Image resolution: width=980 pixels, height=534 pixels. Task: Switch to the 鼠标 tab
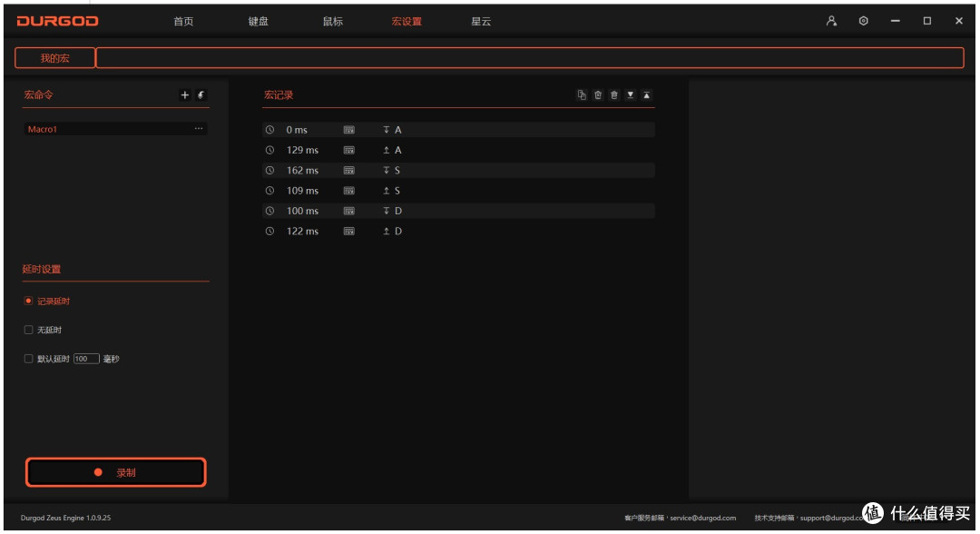(x=332, y=21)
